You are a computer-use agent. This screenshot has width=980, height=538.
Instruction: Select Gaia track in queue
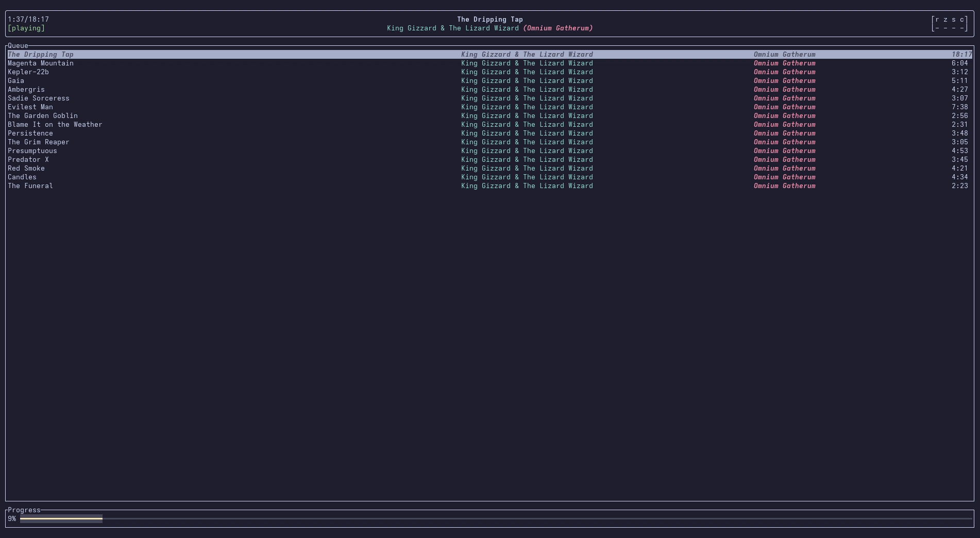pyautogui.click(x=489, y=80)
